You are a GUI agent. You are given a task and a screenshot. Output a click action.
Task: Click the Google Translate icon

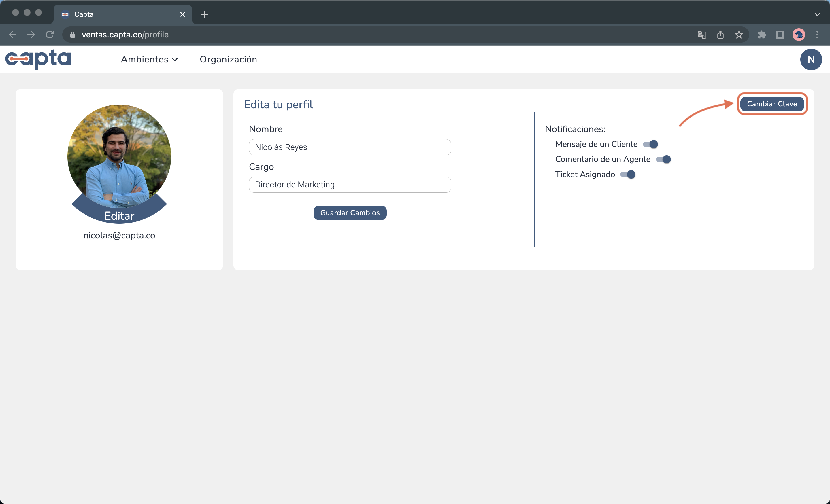click(702, 35)
